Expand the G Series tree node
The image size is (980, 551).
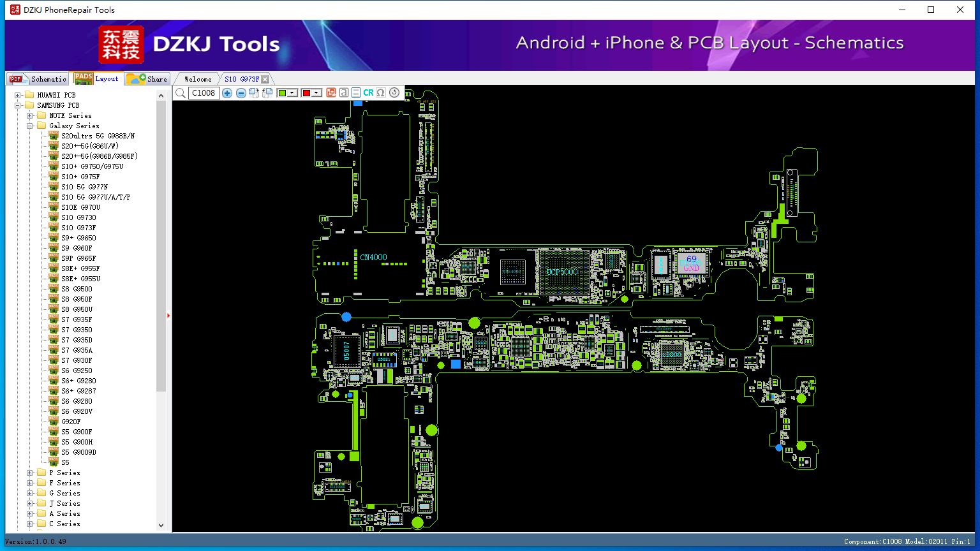click(30, 493)
